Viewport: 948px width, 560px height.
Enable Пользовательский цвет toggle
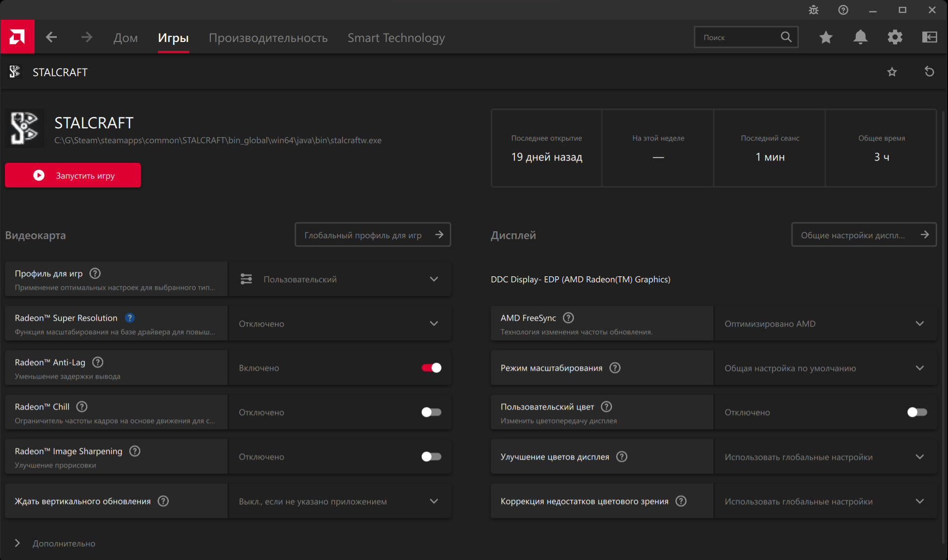(917, 412)
